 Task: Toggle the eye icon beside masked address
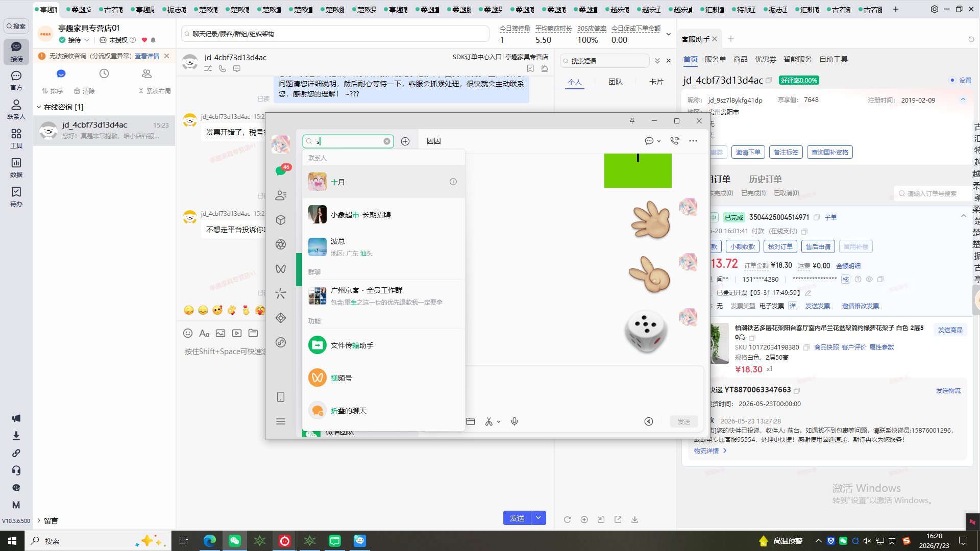click(x=869, y=279)
